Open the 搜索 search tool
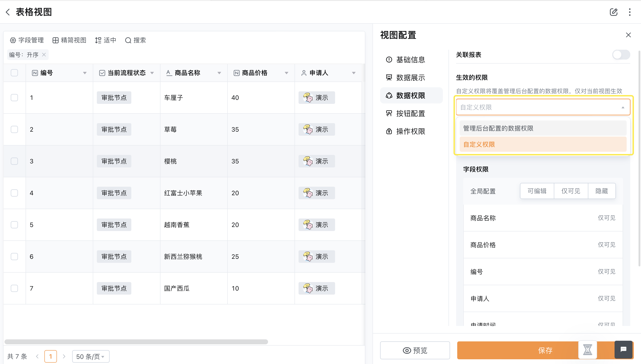 click(135, 40)
